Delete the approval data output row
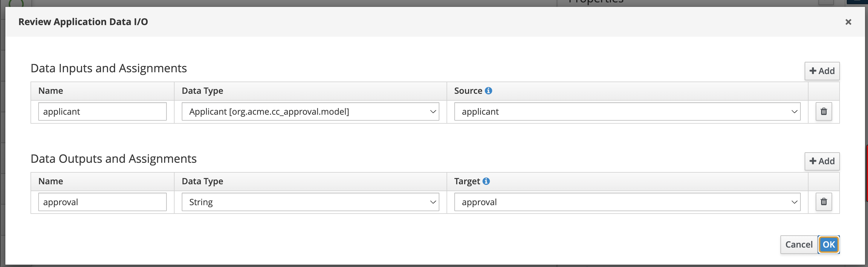The image size is (868, 267). (823, 202)
